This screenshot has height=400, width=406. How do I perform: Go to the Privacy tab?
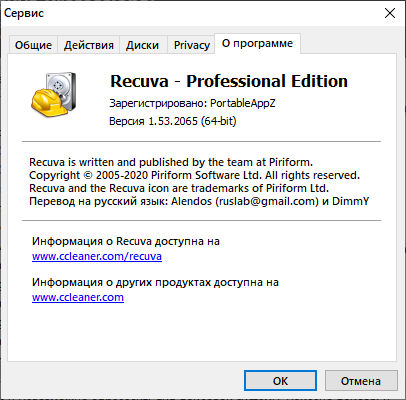click(x=192, y=45)
